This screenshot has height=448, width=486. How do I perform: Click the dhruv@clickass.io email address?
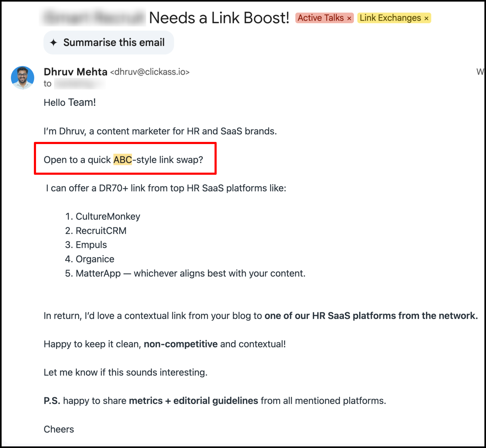click(150, 72)
